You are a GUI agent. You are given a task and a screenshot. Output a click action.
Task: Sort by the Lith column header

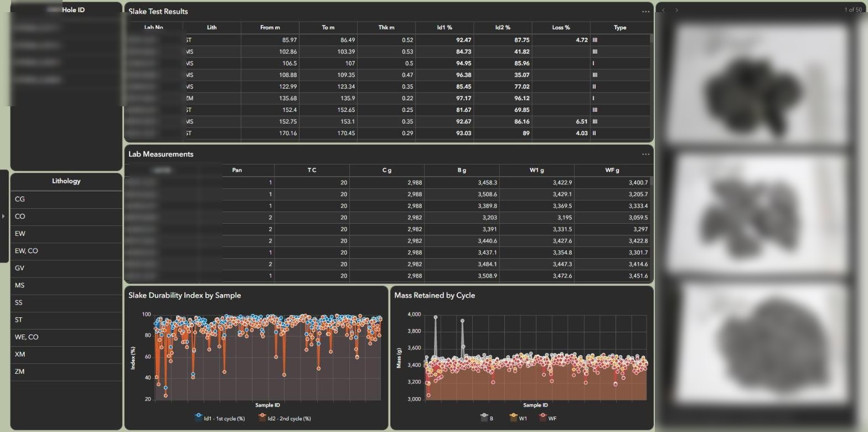pos(212,28)
